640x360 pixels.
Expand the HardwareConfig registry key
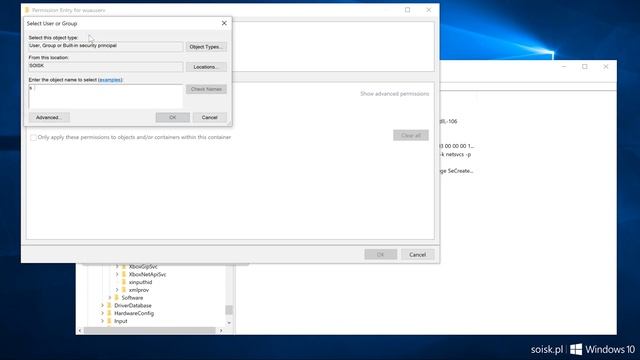tap(102, 313)
